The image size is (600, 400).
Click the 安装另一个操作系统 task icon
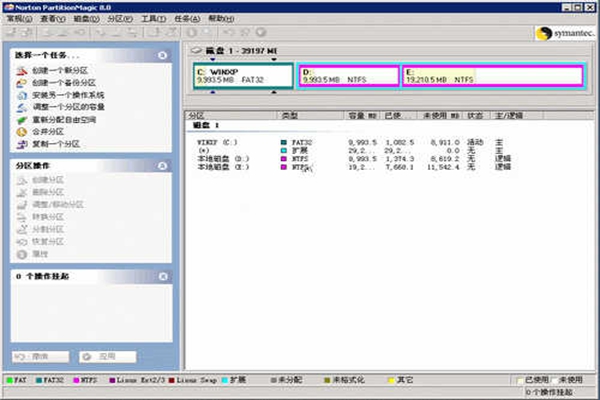pyautogui.click(x=21, y=96)
